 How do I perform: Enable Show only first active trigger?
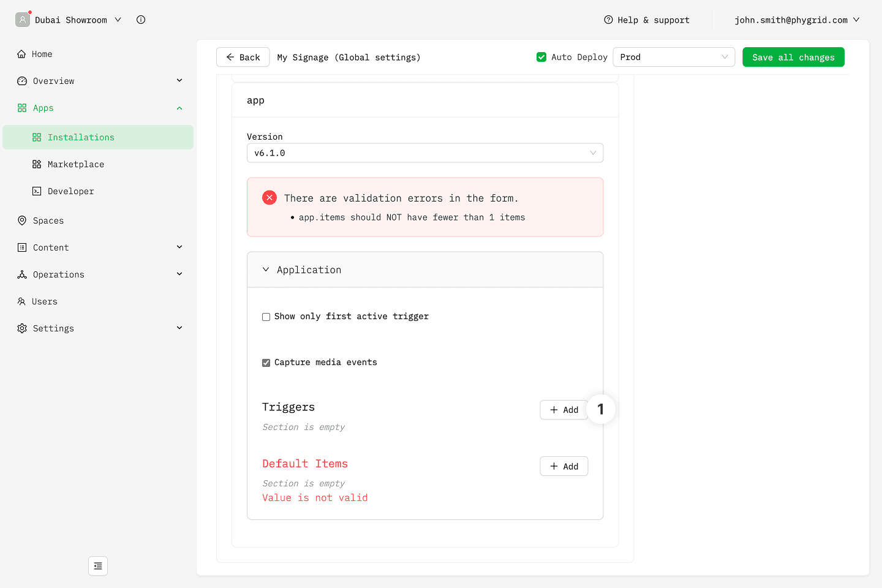coord(266,317)
